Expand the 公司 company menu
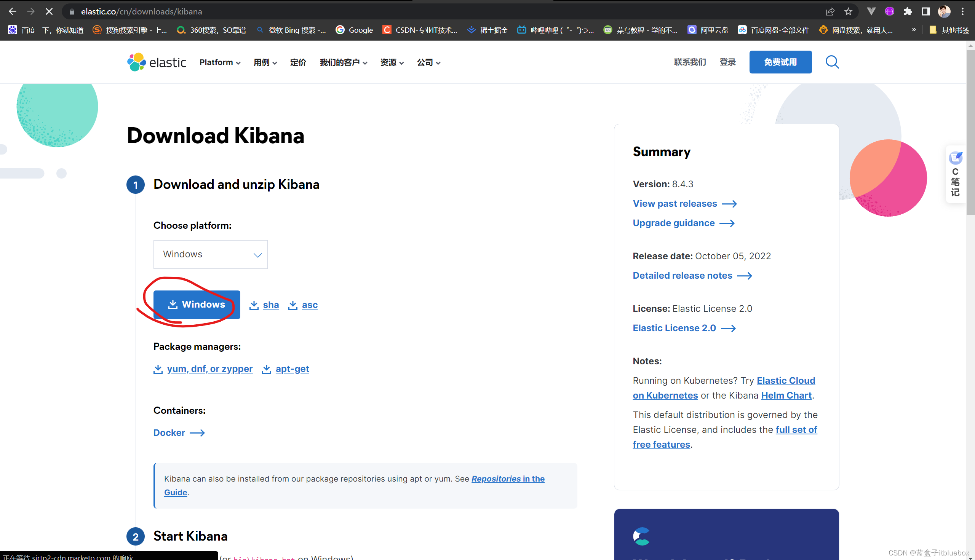Screen dimensions: 975x560 427,62
